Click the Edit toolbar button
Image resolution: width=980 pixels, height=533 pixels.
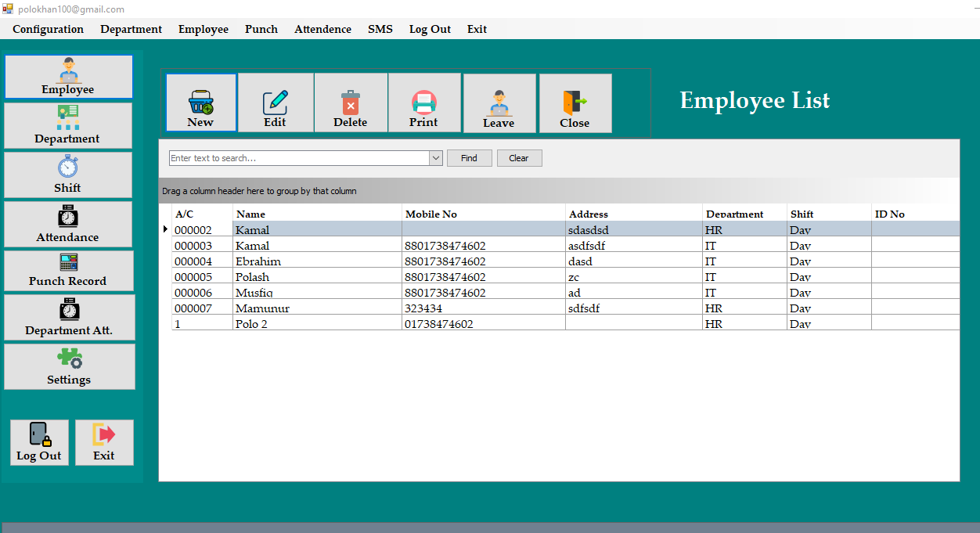[x=276, y=103]
